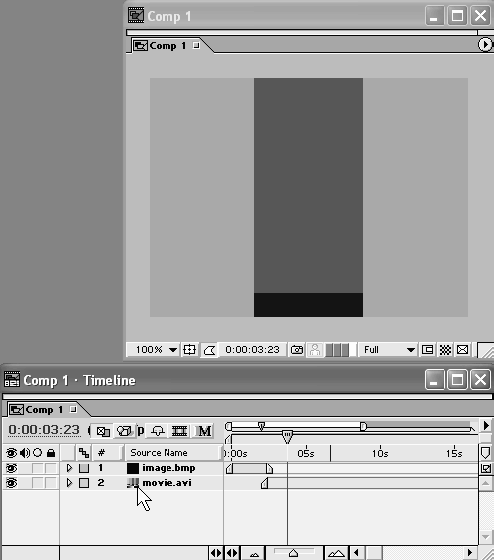The image size is (494, 560).
Task: Click the timeline zoom slider handle
Action: [293, 553]
